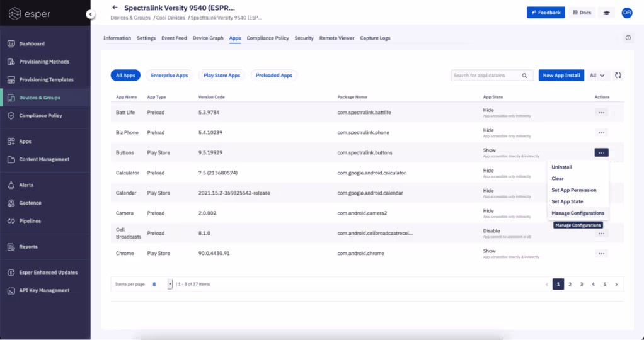This screenshot has height=340, width=644.
Task: Open the Docs button
Action: tap(582, 13)
